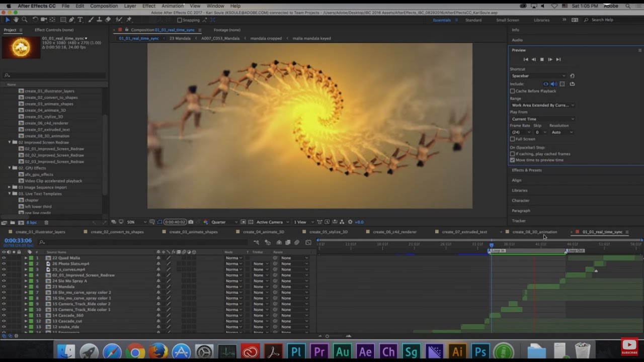The width and height of the screenshot is (644, 362).
Task: Open the Quarter resolution dropdown
Action: 224,222
